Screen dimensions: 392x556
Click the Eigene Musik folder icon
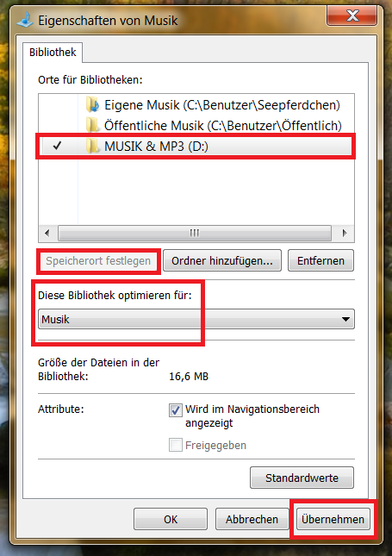pos(92,105)
